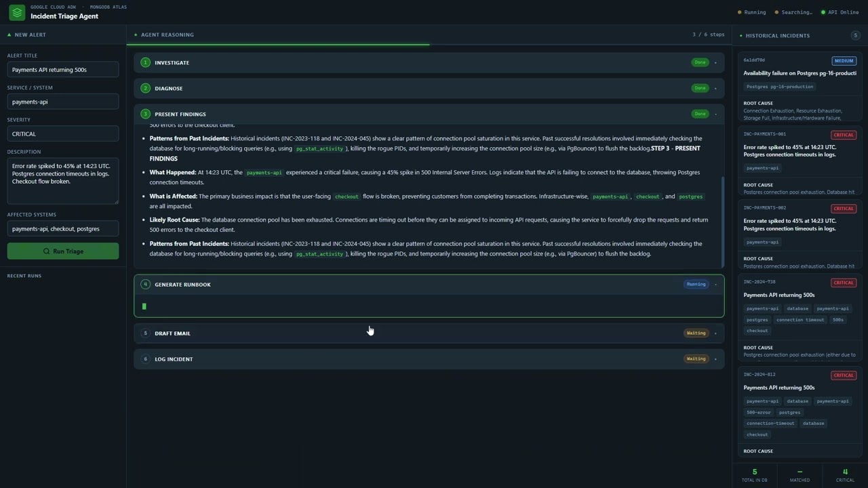Click the 'connection timeout' tag in INC-2024-738
This screenshot has height=488, width=868.
tap(800, 320)
